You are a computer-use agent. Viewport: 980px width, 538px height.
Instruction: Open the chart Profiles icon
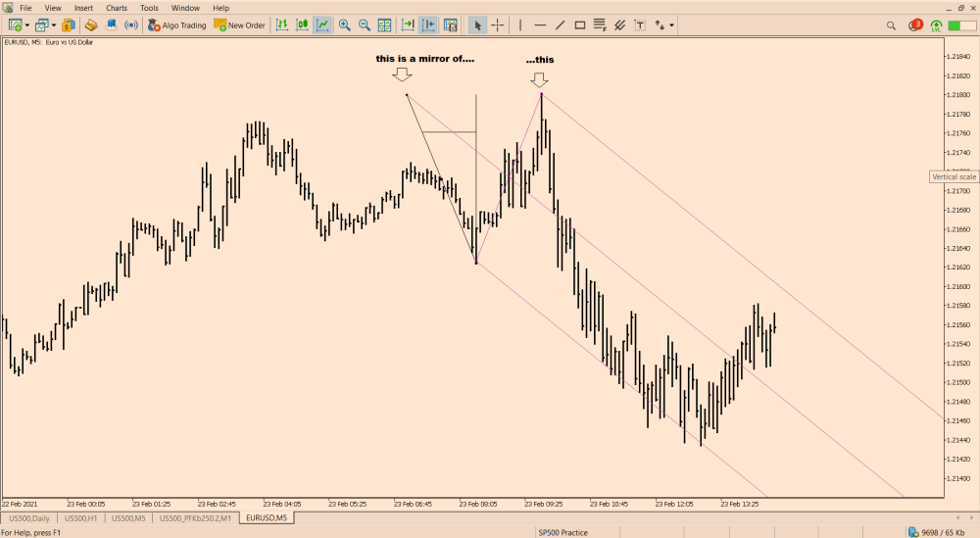(x=42, y=25)
